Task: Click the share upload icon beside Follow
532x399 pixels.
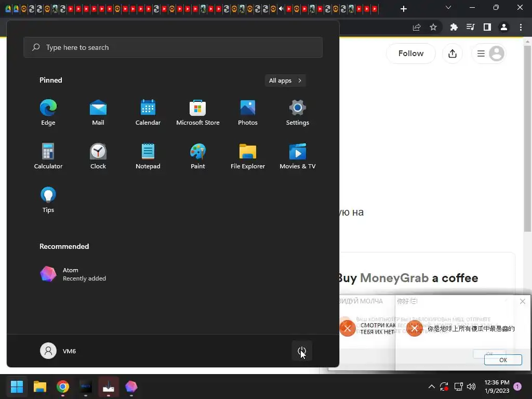Action: pos(453,54)
